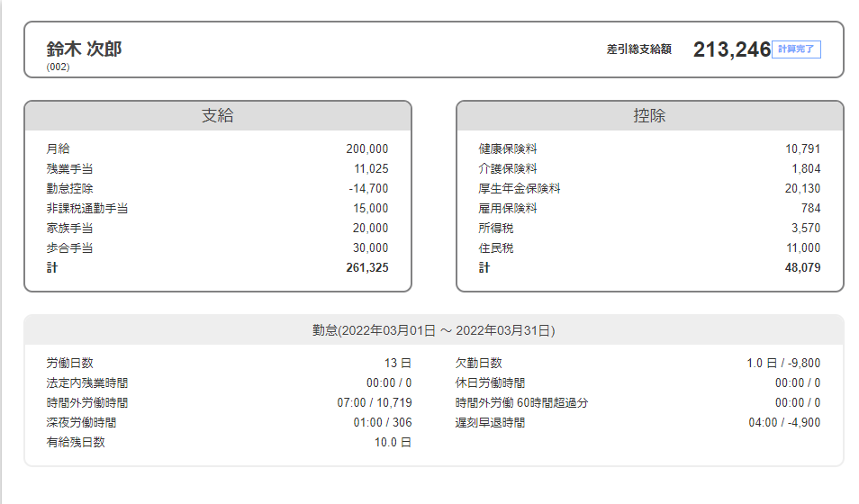Click the 勤怠控除 value -14,700

pos(368,189)
